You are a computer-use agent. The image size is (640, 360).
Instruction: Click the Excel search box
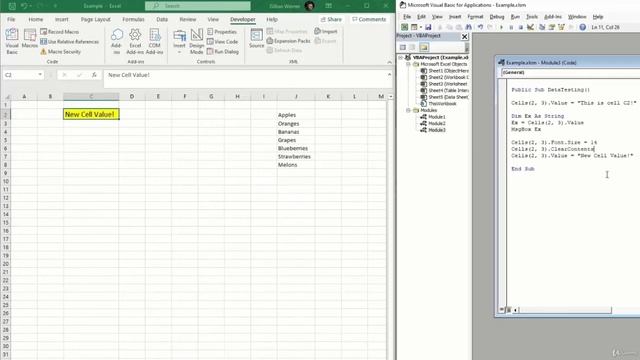click(198, 6)
